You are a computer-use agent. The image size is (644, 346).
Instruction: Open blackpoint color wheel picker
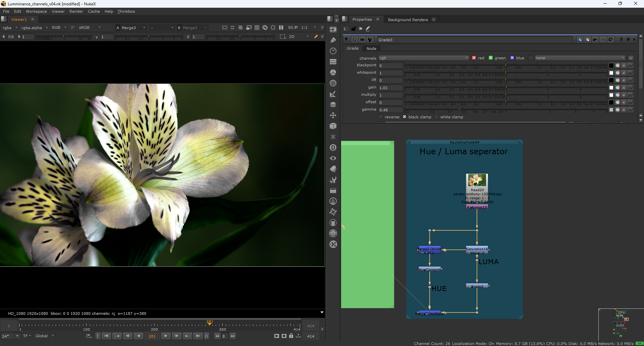click(x=618, y=65)
